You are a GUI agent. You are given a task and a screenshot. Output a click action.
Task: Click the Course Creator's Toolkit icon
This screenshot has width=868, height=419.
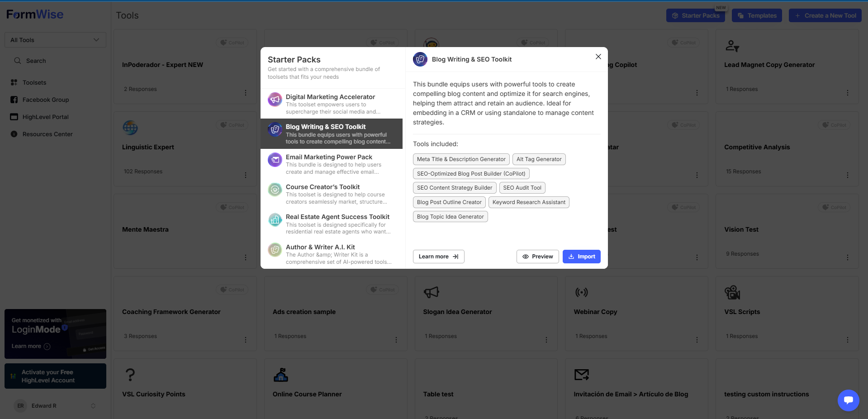(x=275, y=190)
